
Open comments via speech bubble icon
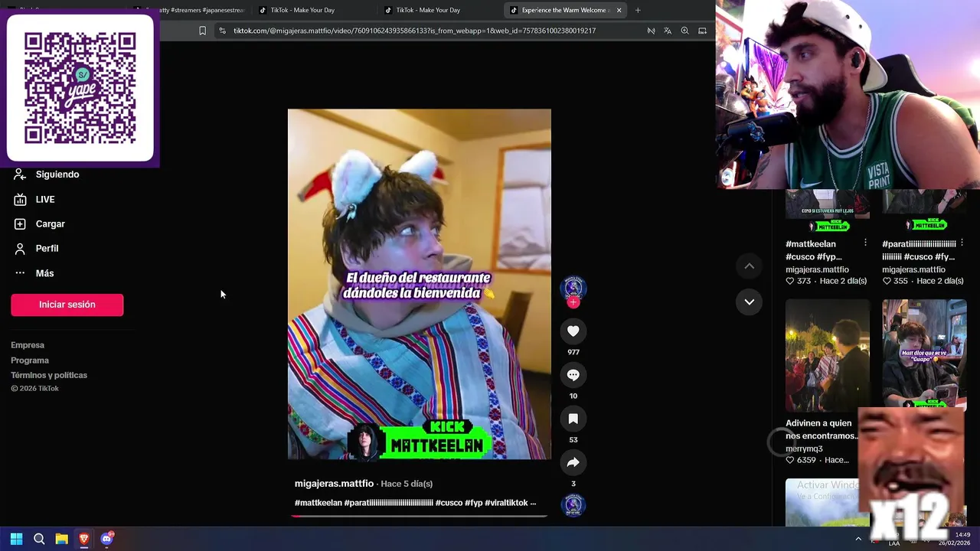tap(573, 375)
